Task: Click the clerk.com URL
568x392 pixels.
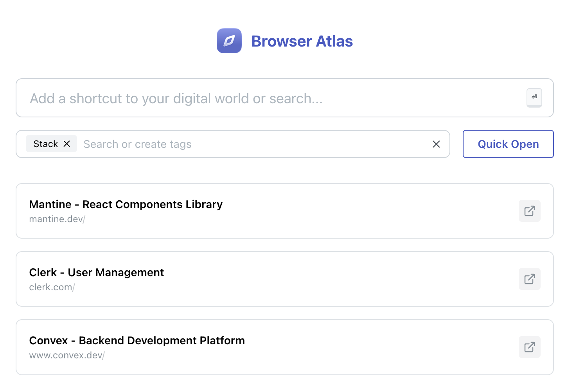Action: point(51,287)
